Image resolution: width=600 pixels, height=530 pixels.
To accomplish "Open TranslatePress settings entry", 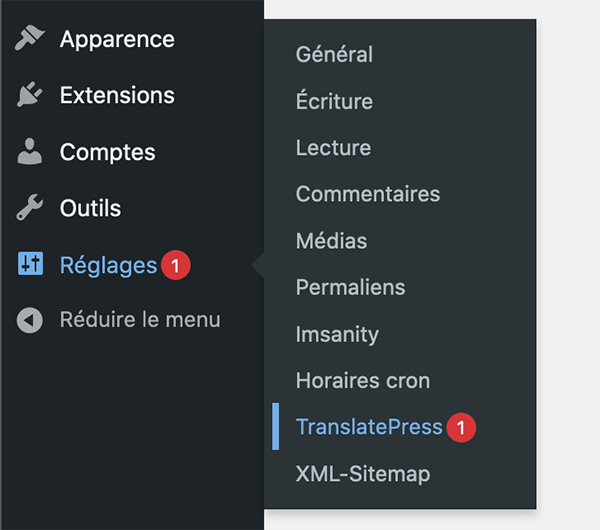I will [x=369, y=427].
